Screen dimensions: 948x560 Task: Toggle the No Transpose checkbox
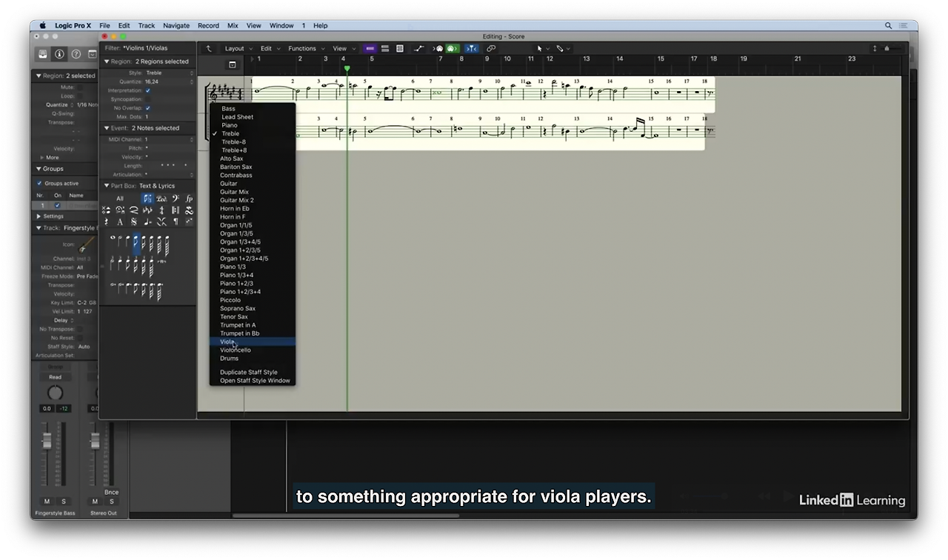click(x=80, y=329)
